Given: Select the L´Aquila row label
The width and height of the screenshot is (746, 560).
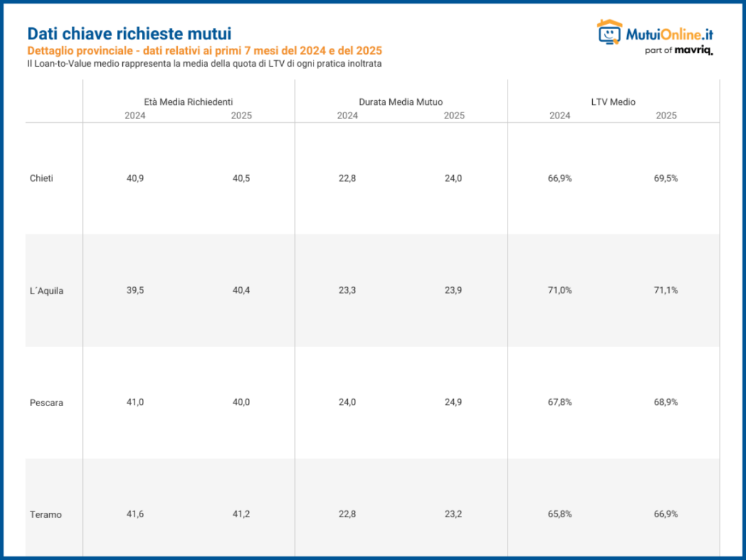Looking at the screenshot, I should (x=47, y=291).
